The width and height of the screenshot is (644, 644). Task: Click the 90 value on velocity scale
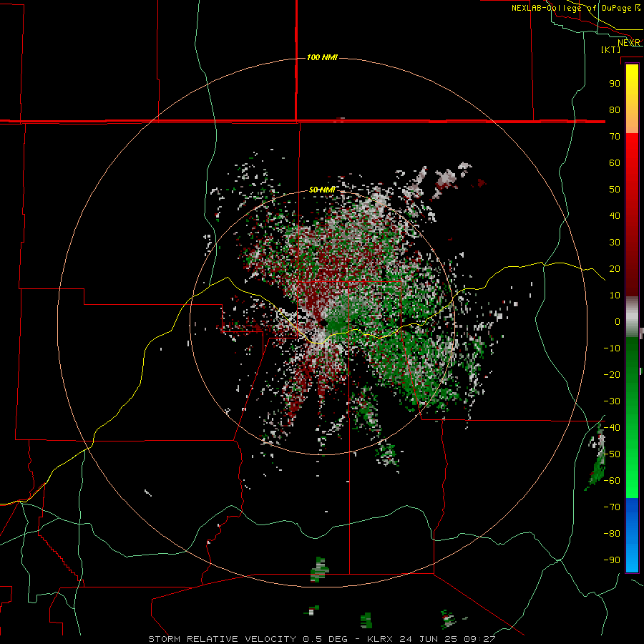615,84
